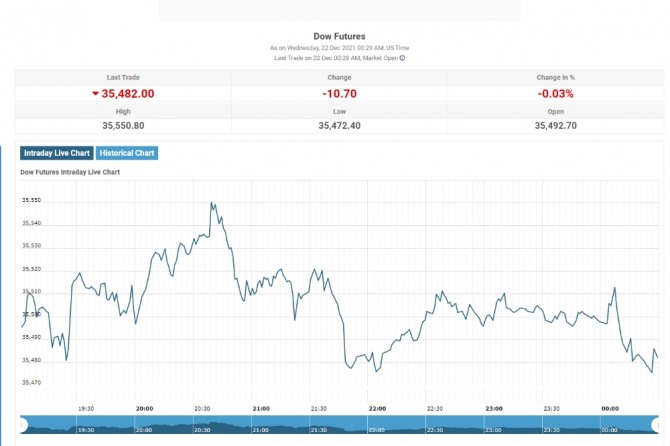Select the Intraday Live Chart tab

click(x=56, y=153)
